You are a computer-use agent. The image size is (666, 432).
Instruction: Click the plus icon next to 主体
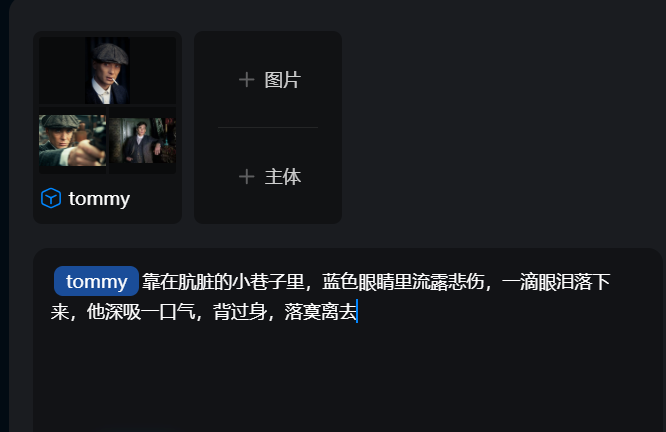point(246,177)
